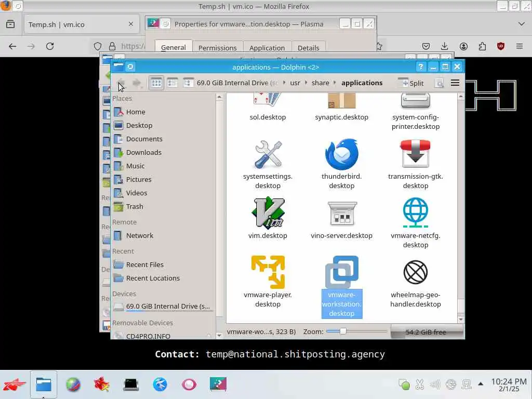Close the Temp.sh Firefox tab
532x399 pixels.
[x=130, y=24]
